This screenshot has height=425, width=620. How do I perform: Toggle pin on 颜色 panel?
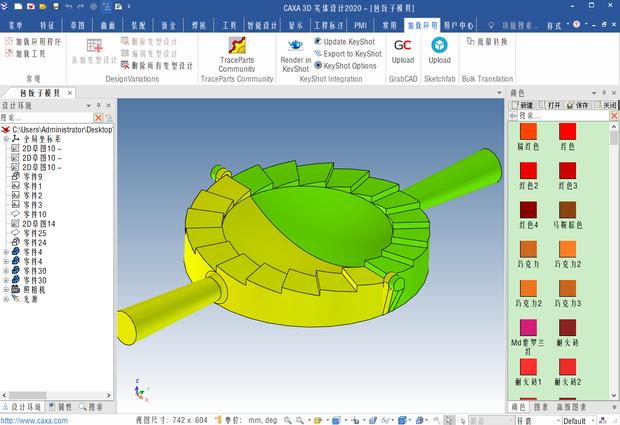(604, 93)
